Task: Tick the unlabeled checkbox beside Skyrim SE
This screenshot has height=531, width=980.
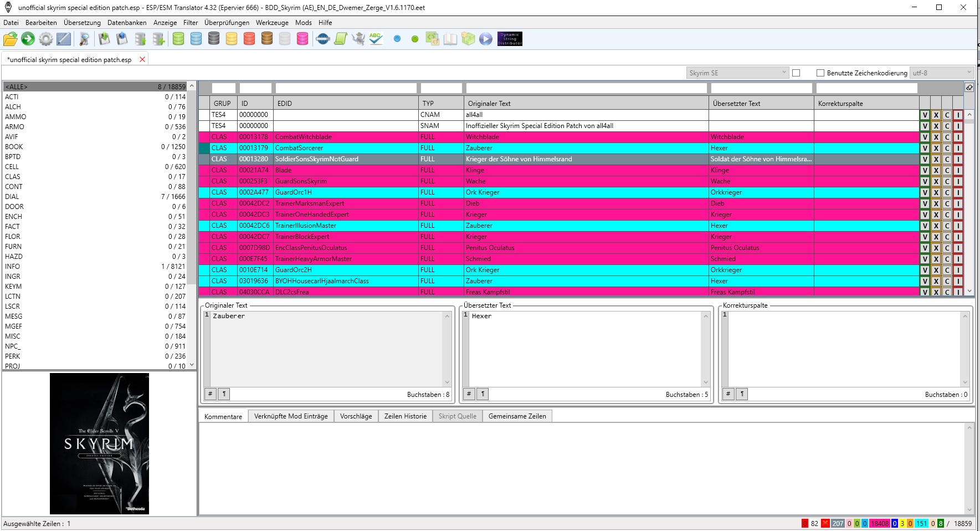Action: 796,73
